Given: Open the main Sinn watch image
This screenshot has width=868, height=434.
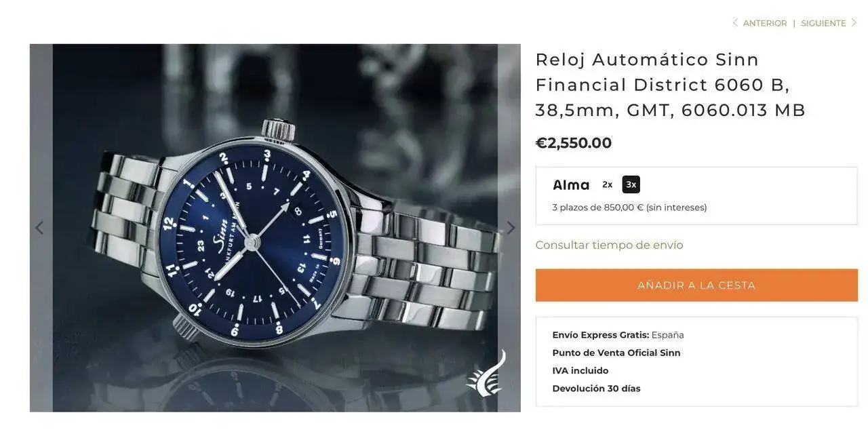Looking at the screenshot, I should [x=275, y=228].
